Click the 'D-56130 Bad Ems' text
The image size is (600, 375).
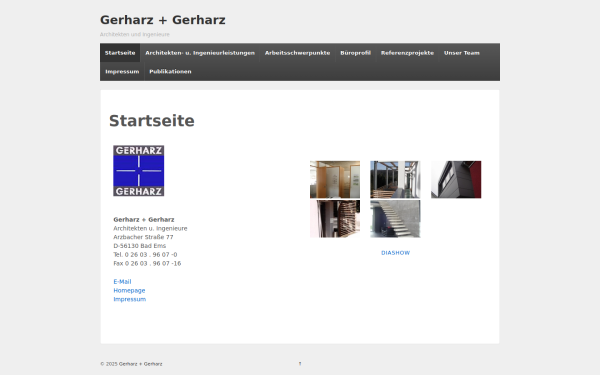click(x=140, y=246)
